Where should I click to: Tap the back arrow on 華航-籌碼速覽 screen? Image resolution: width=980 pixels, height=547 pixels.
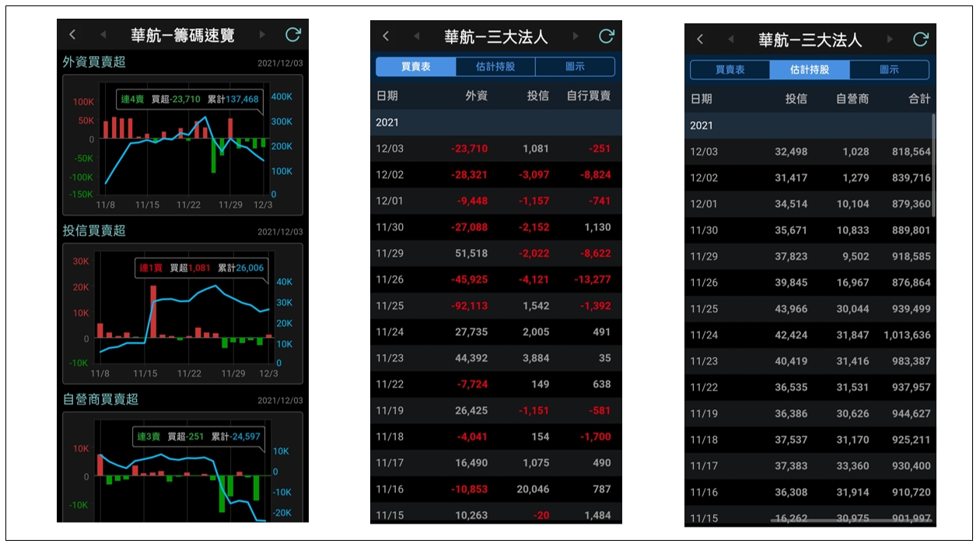pyautogui.click(x=72, y=35)
